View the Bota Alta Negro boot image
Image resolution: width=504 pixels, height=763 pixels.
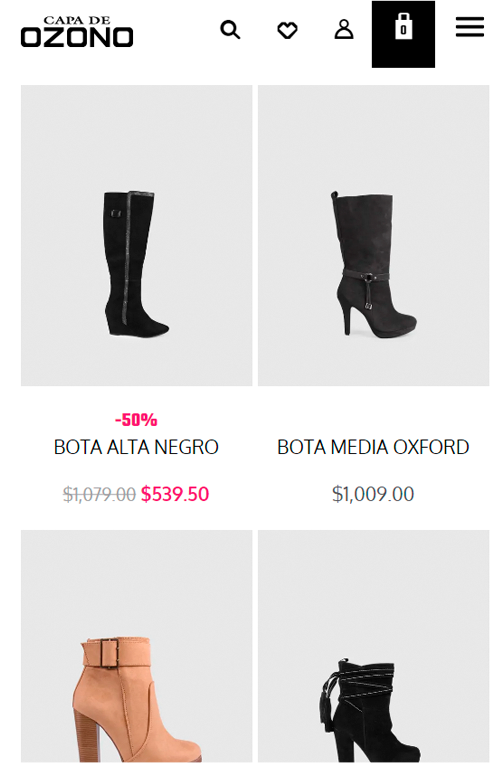137,236
